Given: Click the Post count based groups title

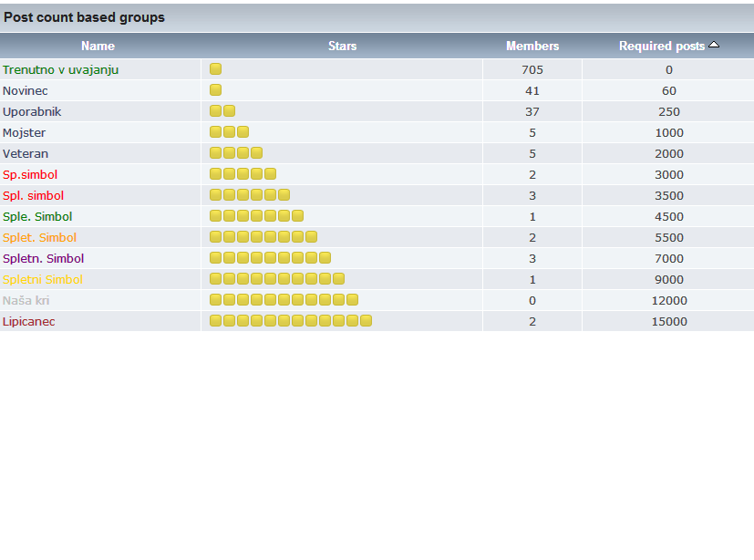Looking at the screenshot, I should point(85,17).
